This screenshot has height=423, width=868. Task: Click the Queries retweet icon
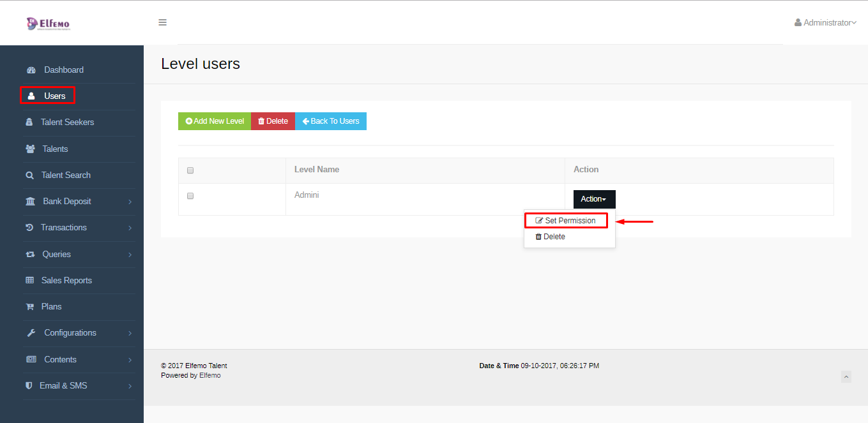click(x=30, y=254)
